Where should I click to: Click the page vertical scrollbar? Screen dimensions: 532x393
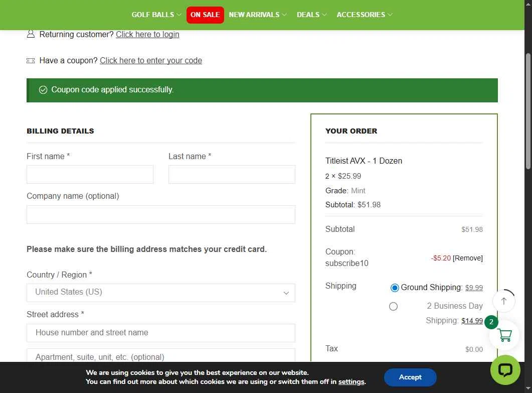528,110
